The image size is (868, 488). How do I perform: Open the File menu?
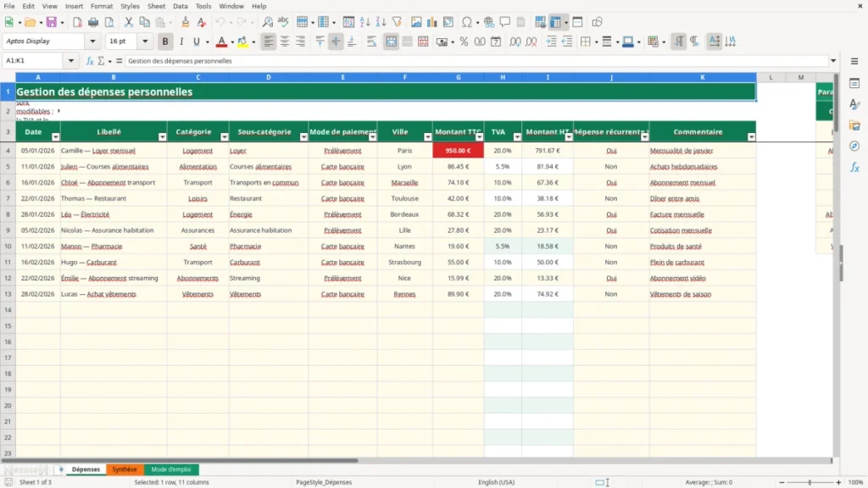pyautogui.click(x=9, y=6)
